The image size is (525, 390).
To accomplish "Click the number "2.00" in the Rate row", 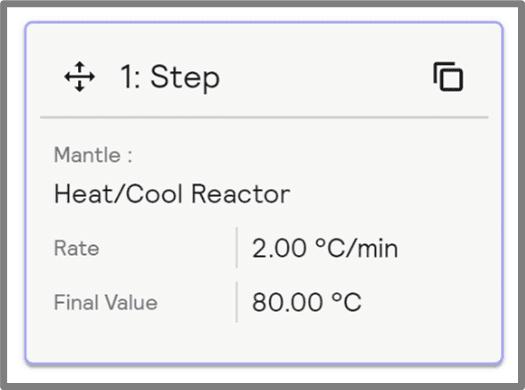I will click(x=279, y=248).
